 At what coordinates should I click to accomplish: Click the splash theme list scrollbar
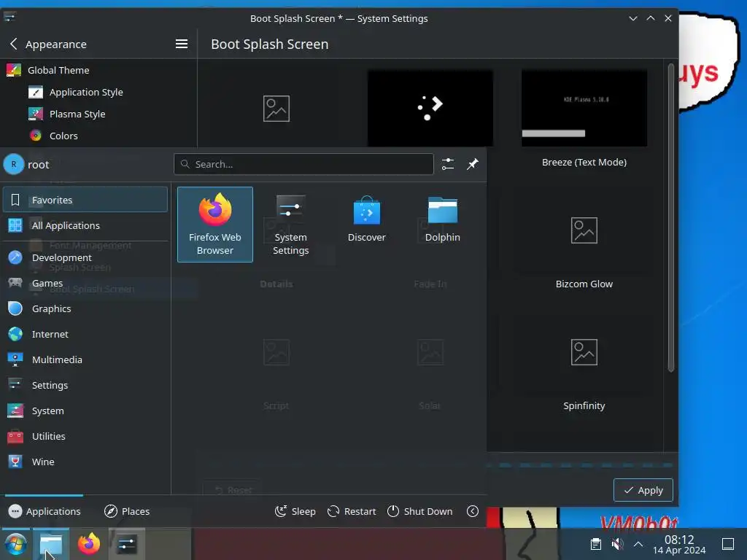671,217
